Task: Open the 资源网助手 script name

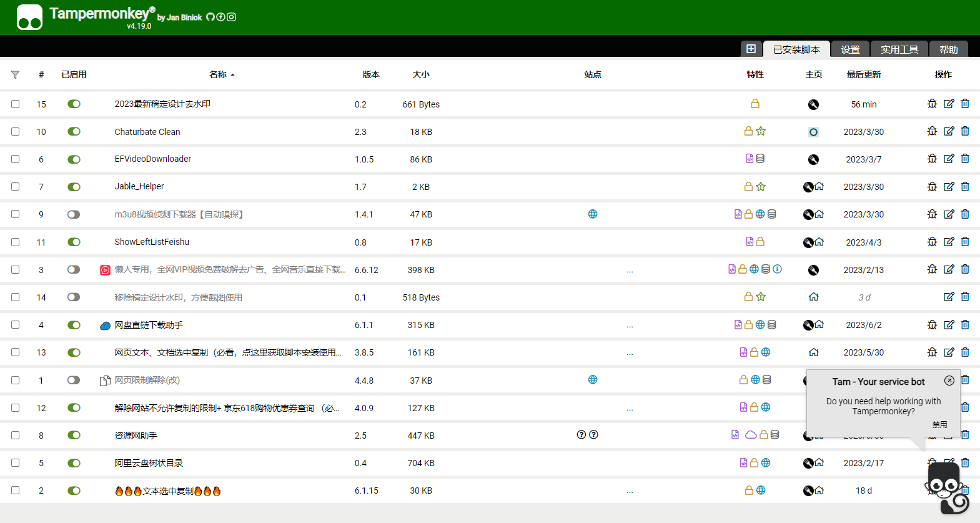Action: pyautogui.click(x=136, y=436)
